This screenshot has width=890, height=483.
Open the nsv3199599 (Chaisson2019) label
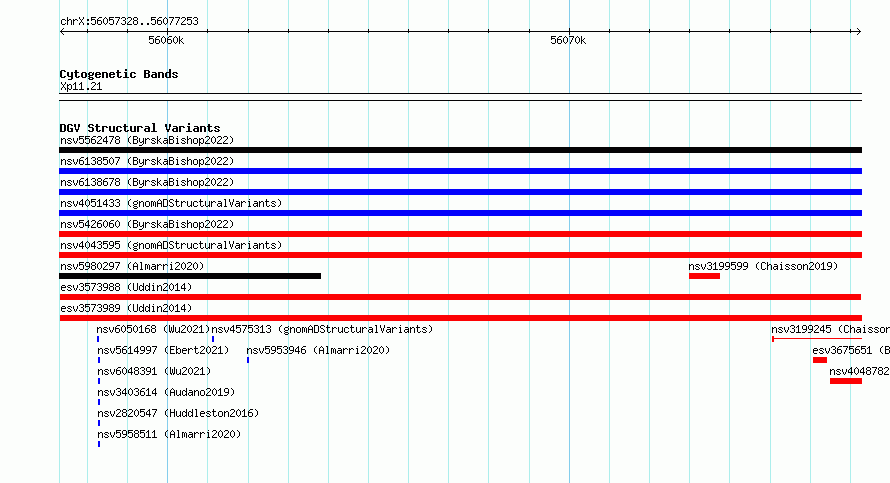(x=763, y=266)
